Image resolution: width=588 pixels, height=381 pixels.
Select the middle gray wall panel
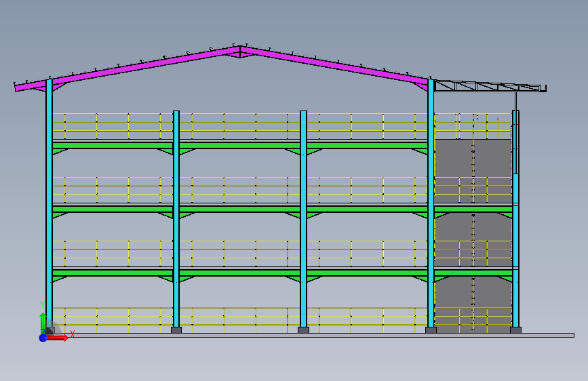pos(473,240)
